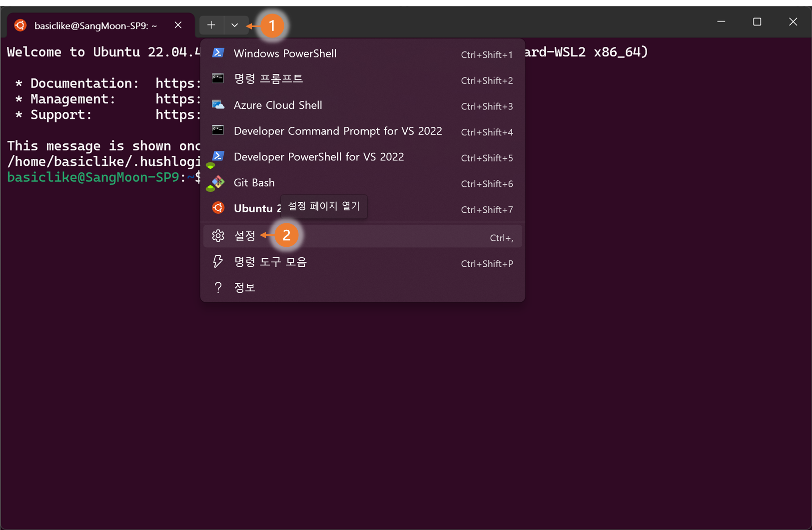Open 정보 about dialog
Image resolution: width=812 pixels, height=530 pixels.
tap(363, 288)
